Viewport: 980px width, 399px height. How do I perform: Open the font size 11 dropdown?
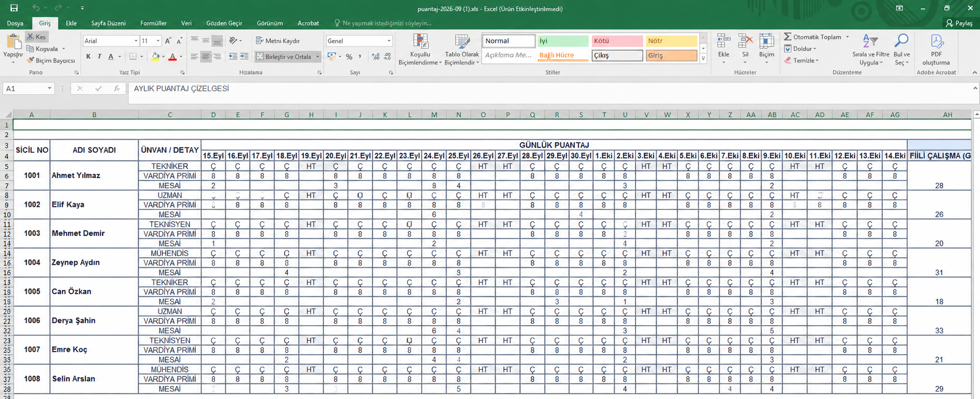pos(158,41)
